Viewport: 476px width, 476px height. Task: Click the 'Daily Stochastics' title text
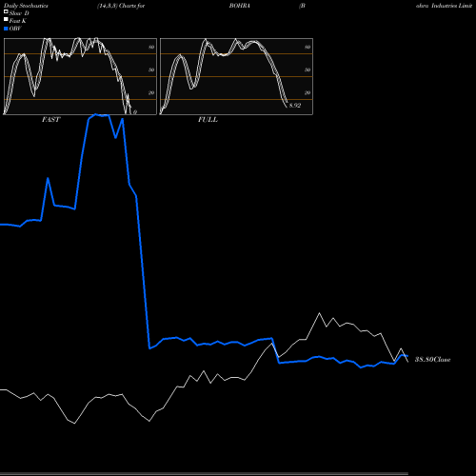click(x=26, y=6)
